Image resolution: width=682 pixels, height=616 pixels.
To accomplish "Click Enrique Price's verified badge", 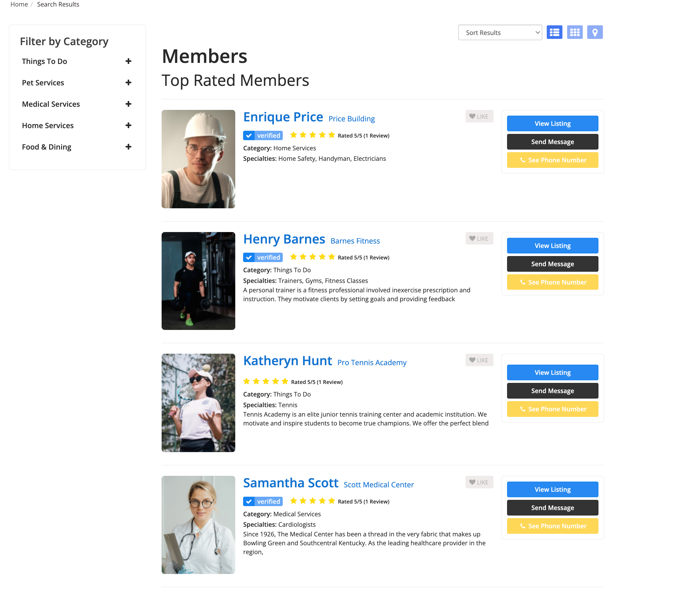I will pyautogui.click(x=262, y=135).
